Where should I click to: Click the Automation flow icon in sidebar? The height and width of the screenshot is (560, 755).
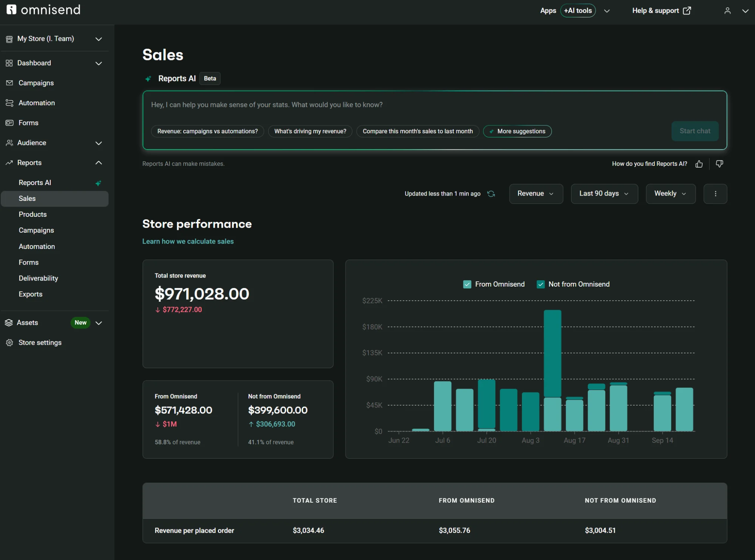click(x=9, y=103)
